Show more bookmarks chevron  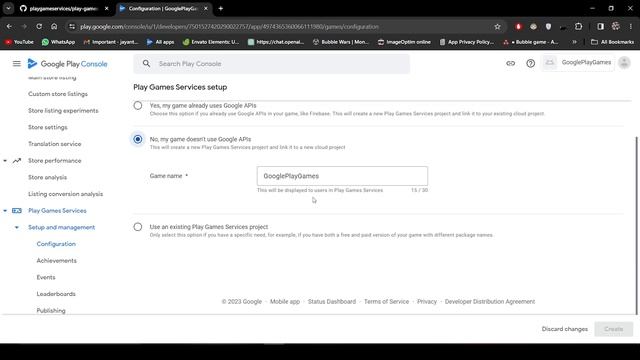[x=574, y=42]
